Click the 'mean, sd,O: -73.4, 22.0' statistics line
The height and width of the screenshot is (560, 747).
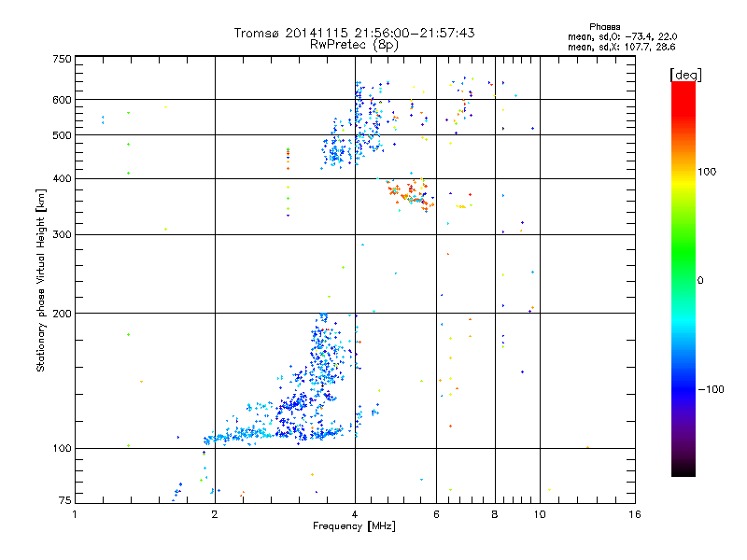pos(622,36)
